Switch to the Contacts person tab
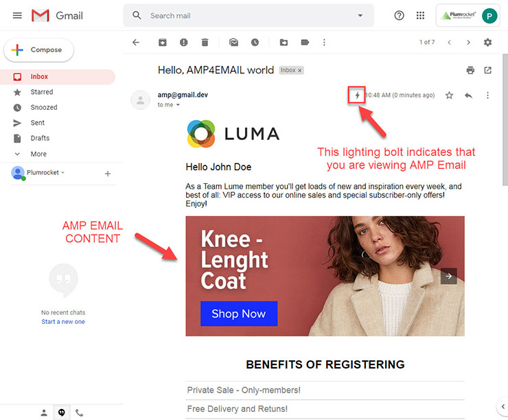 44,412
